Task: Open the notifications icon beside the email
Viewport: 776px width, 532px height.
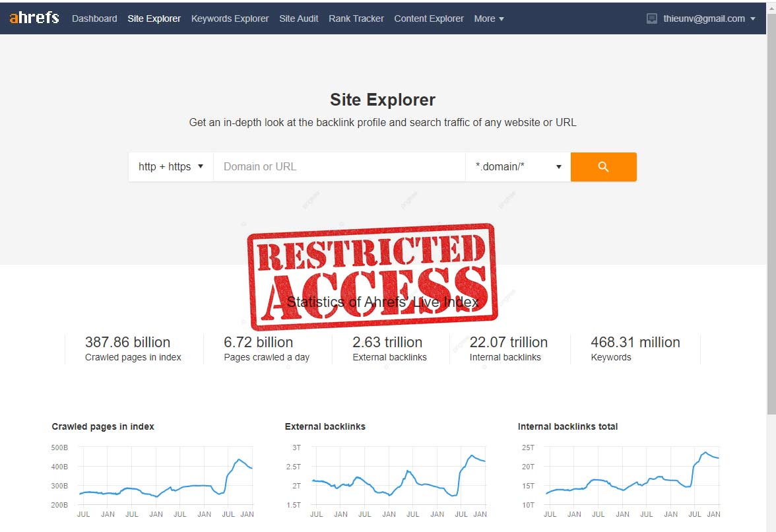Action: point(652,18)
